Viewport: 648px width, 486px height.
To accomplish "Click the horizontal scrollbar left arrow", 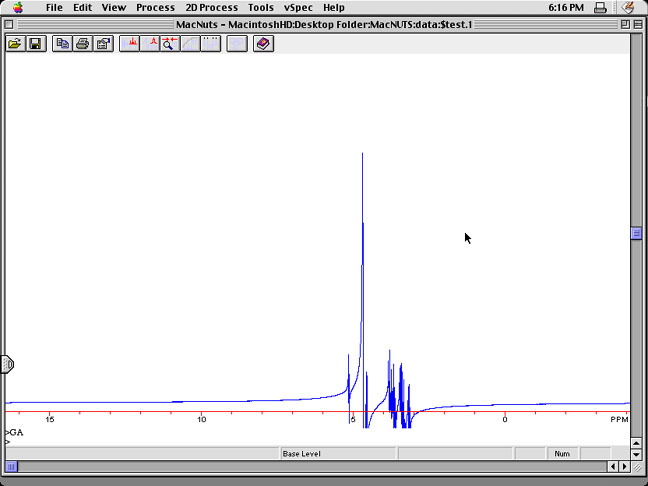I will click(x=613, y=466).
